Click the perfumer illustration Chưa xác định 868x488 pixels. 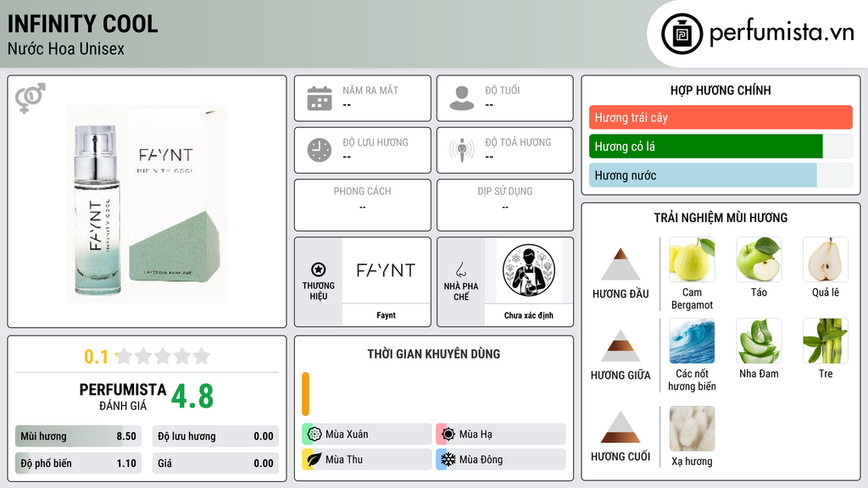(529, 270)
